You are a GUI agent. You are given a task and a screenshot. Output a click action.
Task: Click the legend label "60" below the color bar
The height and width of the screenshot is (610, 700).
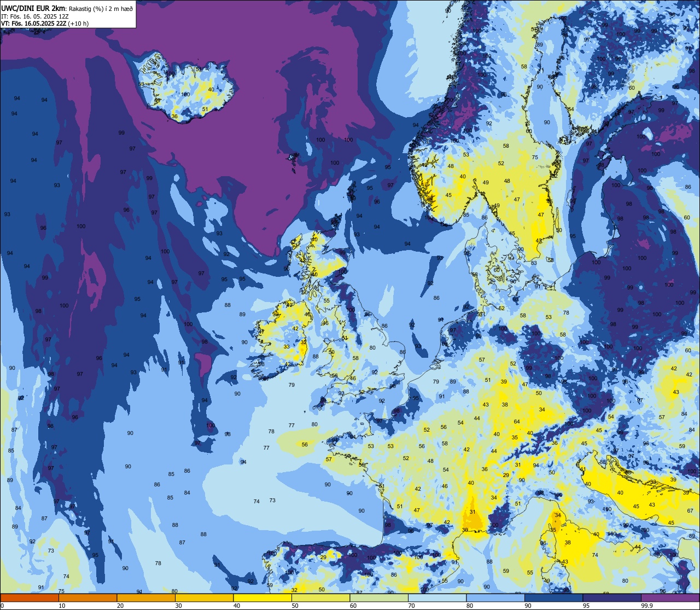[x=353, y=606]
